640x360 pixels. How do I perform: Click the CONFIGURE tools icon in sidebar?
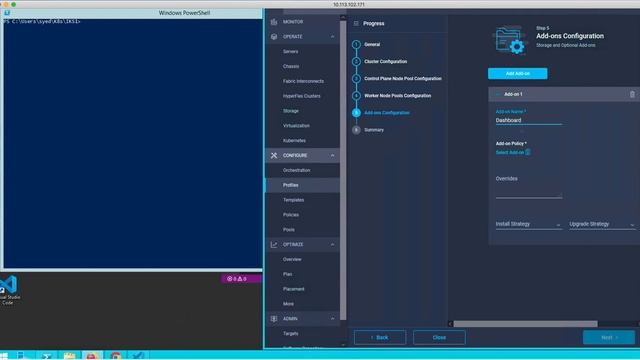click(274, 156)
